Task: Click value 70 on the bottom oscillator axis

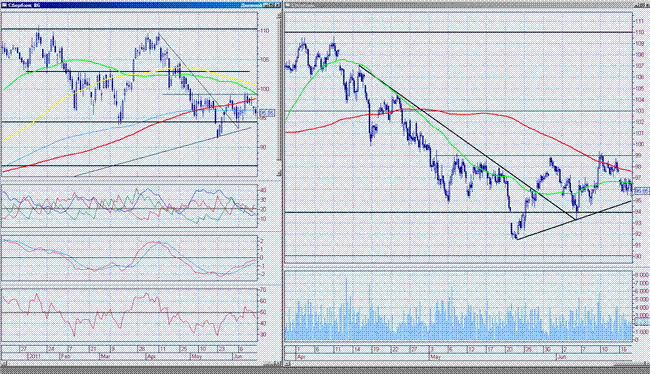Action: coord(263,290)
